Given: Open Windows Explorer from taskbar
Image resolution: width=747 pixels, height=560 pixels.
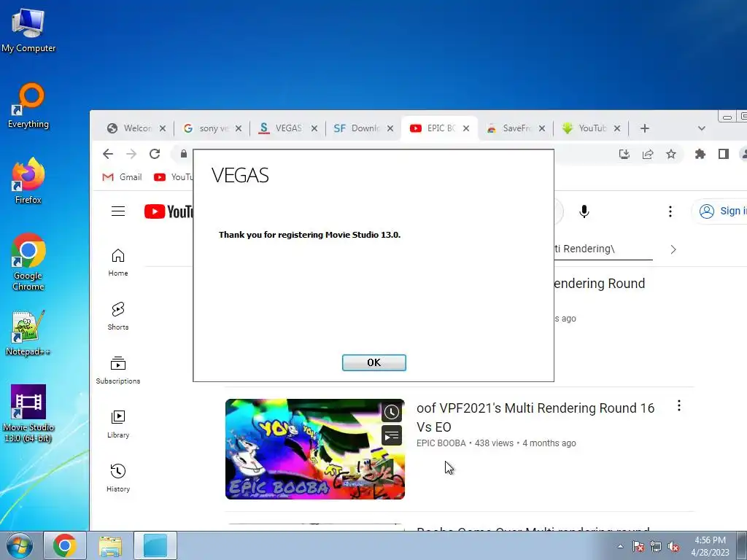Looking at the screenshot, I should pyautogui.click(x=110, y=545).
